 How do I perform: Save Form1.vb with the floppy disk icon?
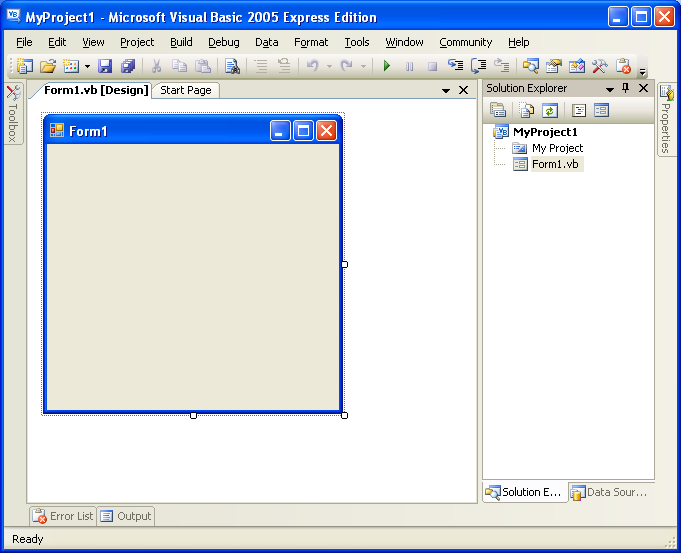pyautogui.click(x=105, y=66)
